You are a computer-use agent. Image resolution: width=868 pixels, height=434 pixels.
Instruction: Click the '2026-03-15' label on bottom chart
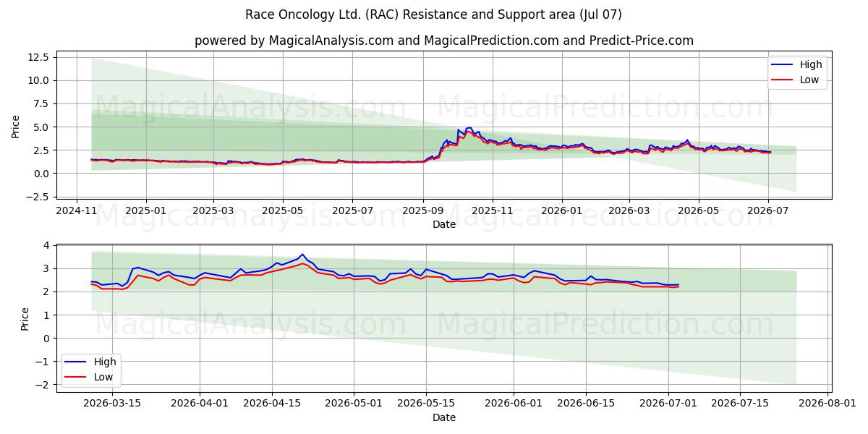pos(112,404)
